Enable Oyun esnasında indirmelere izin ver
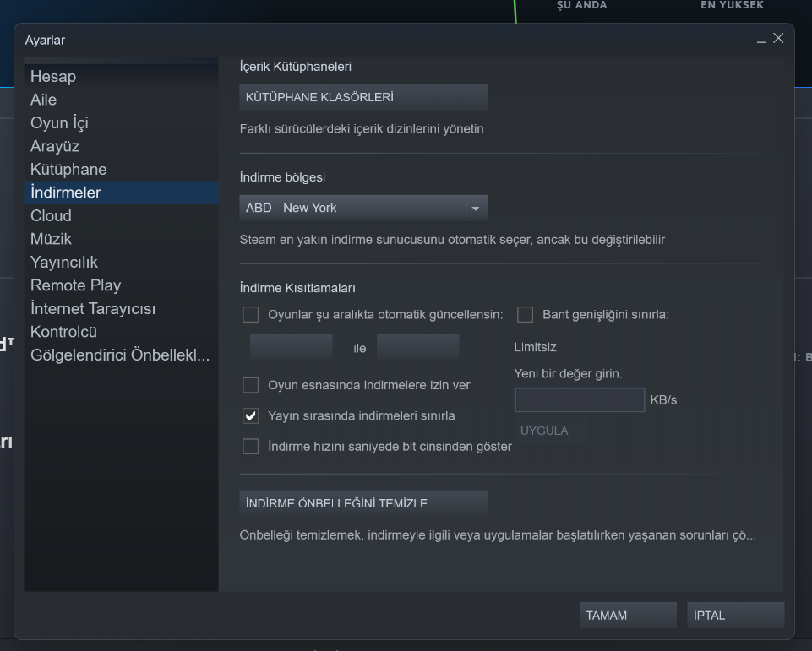Image resolution: width=812 pixels, height=651 pixels. point(251,385)
